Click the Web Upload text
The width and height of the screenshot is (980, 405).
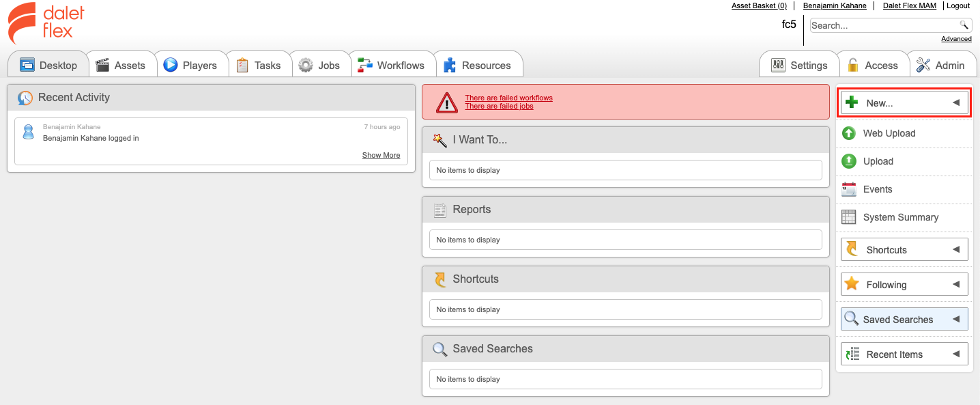point(889,133)
